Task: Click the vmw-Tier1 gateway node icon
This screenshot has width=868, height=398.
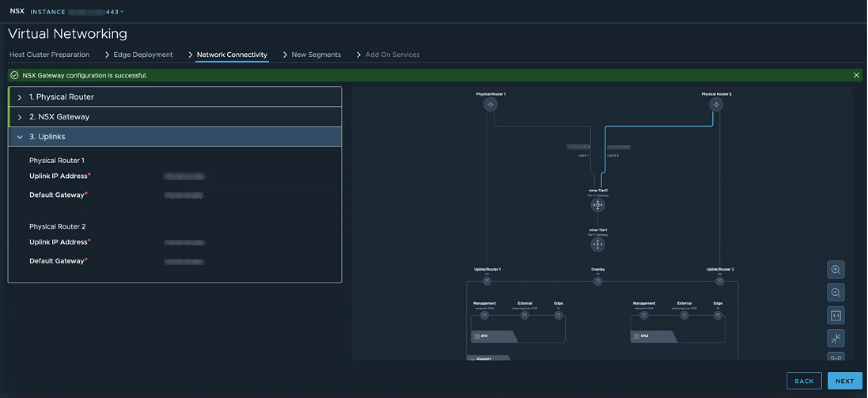Action: pos(598,244)
